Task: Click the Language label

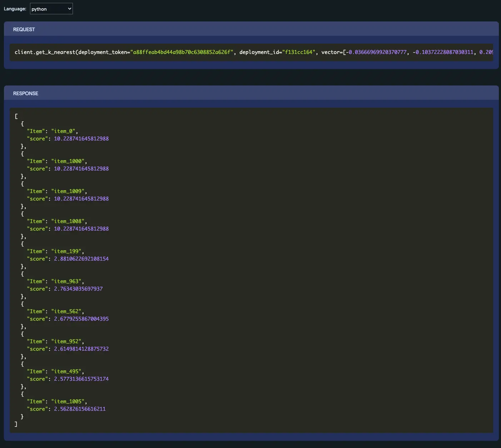Action: (x=15, y=9)
